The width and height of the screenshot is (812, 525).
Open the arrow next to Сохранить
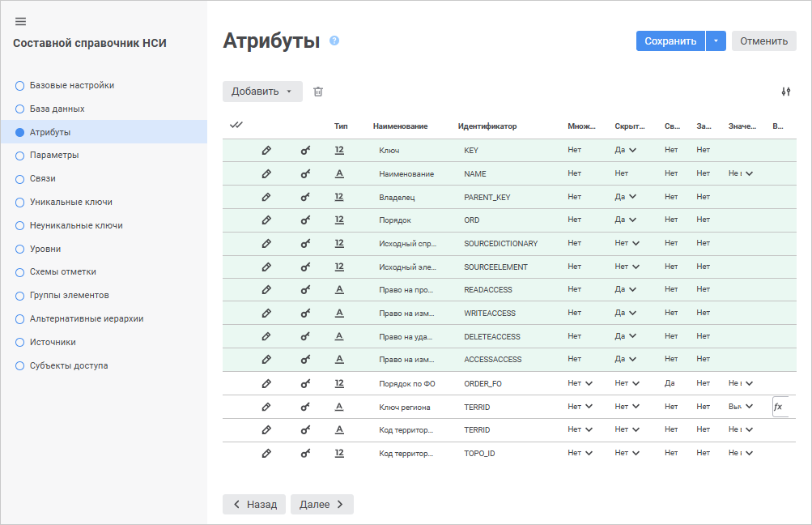click(x=716, y=41)
